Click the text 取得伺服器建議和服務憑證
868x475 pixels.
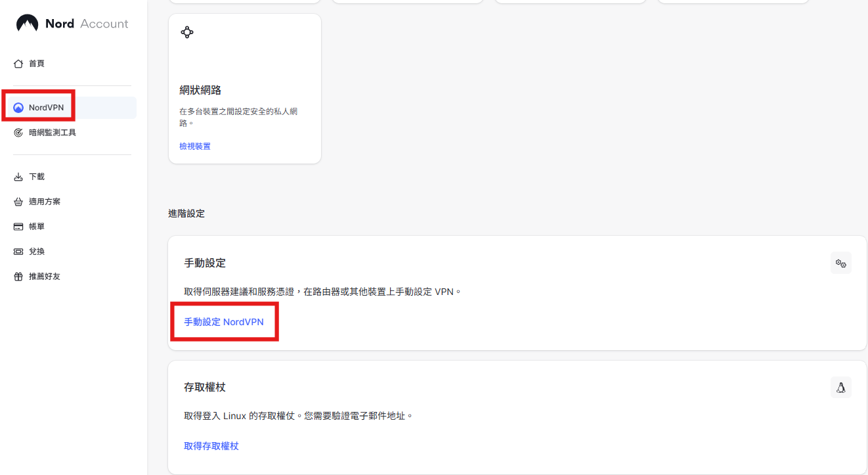(x=240, y=291)
